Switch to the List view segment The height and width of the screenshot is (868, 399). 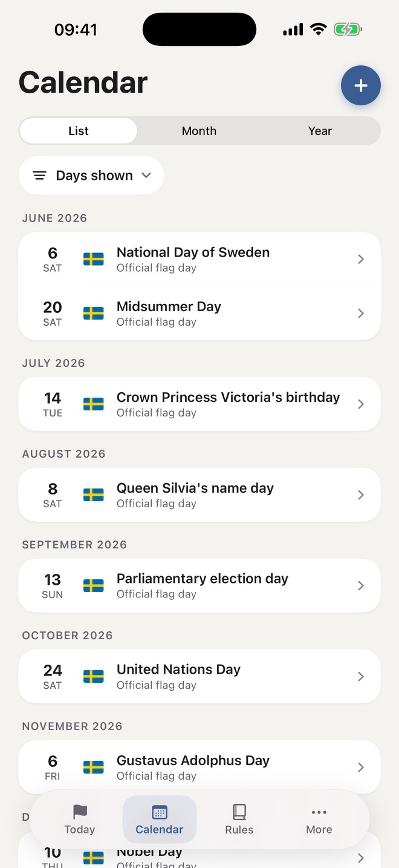click(x=79, y=131)
